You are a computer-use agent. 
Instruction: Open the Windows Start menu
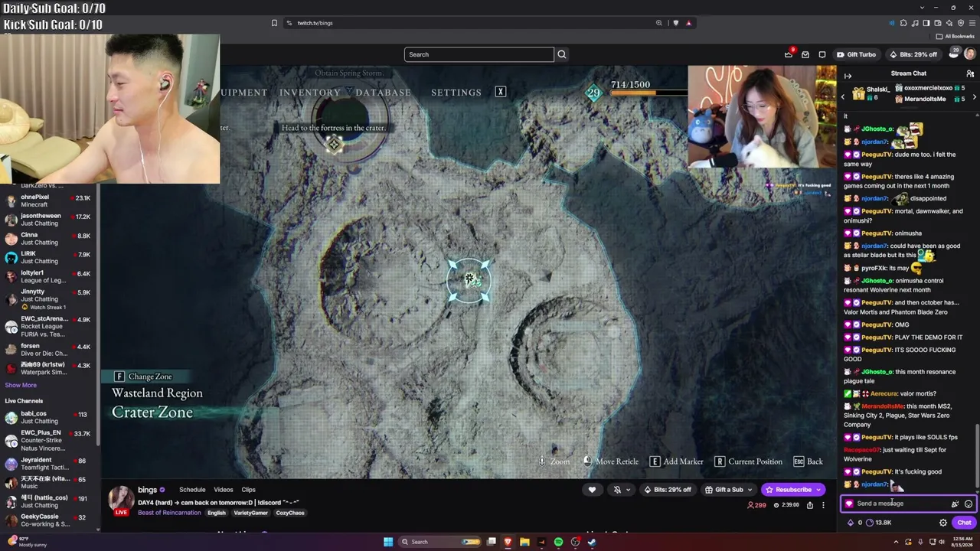388,542
